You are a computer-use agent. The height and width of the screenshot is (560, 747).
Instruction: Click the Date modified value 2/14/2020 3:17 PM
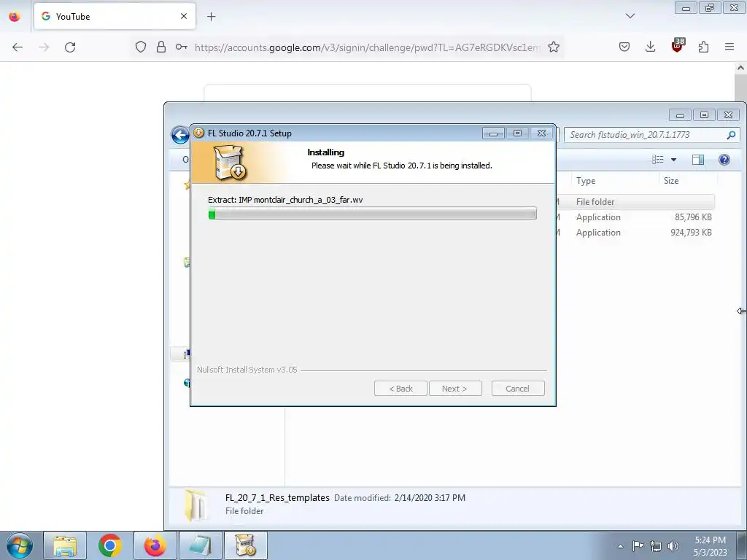pos(430,497)
